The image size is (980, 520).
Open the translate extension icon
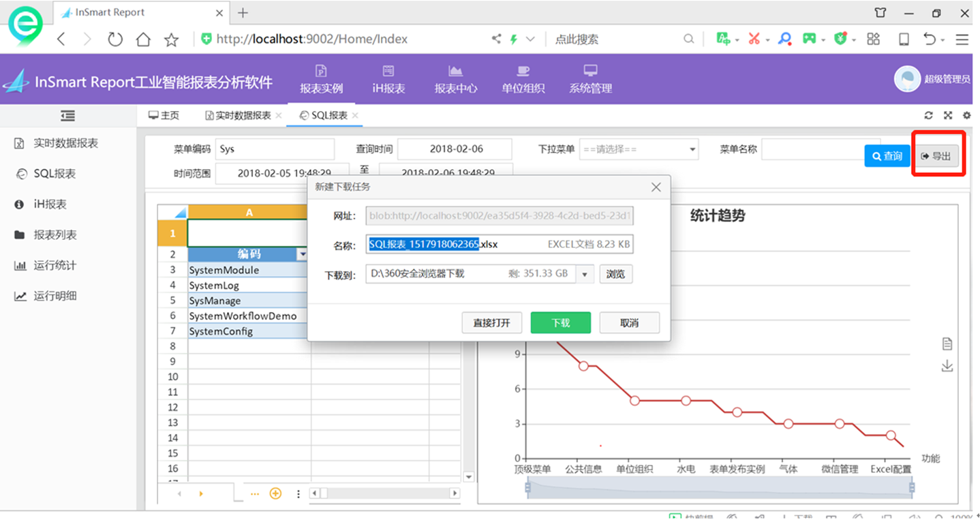point(724,39)
